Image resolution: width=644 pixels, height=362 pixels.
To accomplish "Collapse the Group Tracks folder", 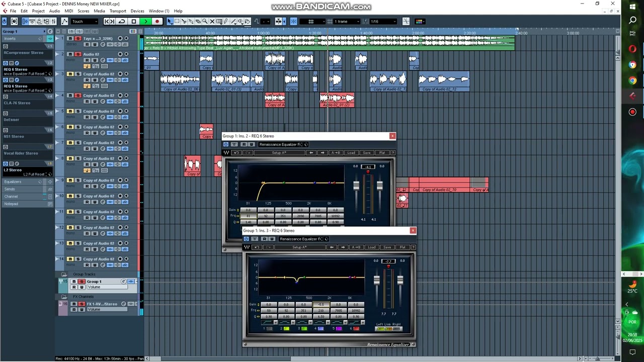I will tap(64, 274).
